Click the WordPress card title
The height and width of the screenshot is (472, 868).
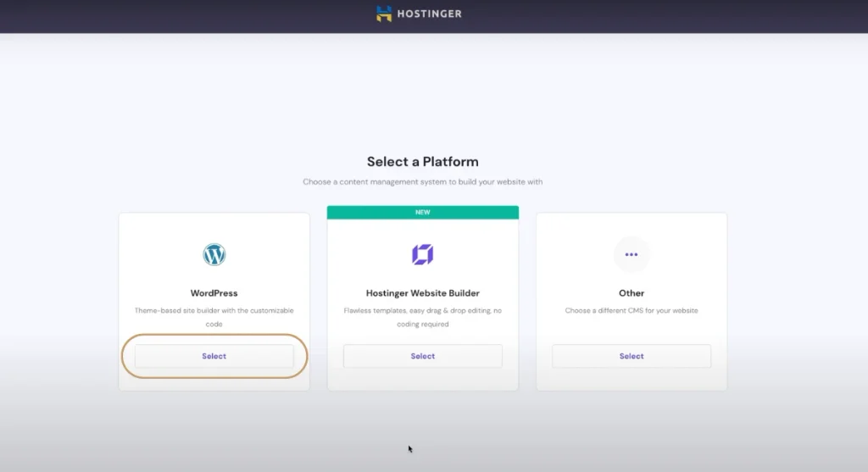(x=214, y=293)
